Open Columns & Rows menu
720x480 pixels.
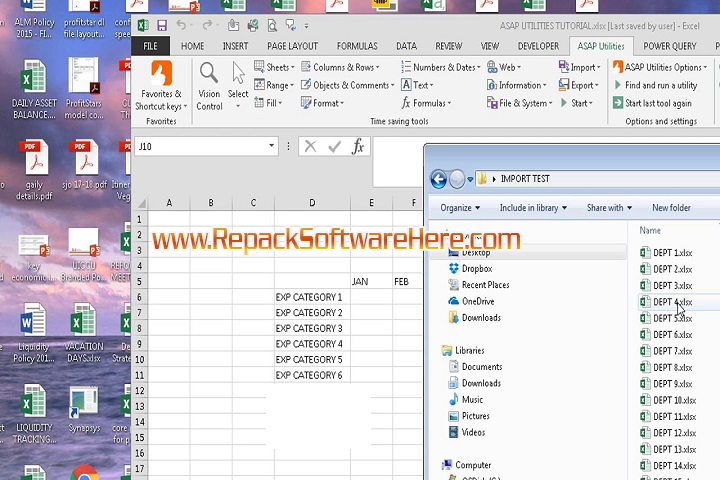340,67
